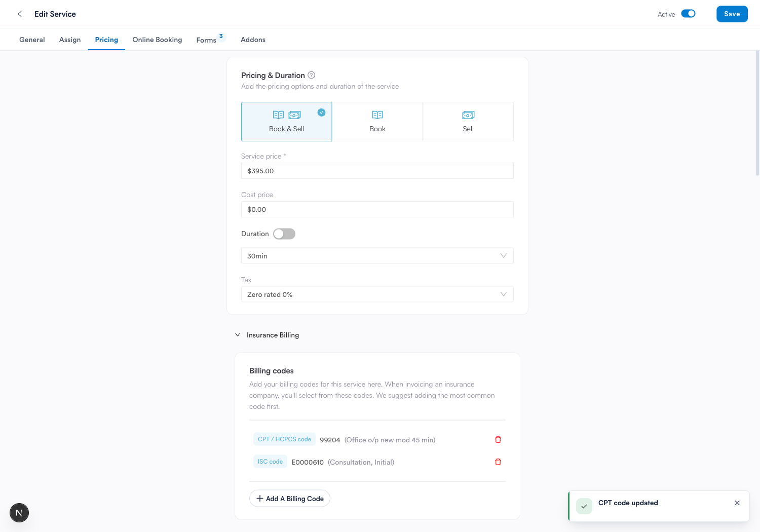The image size is (760, 532).
Task: Open the Online Booking tab
Action: click(x=157, y=40)
